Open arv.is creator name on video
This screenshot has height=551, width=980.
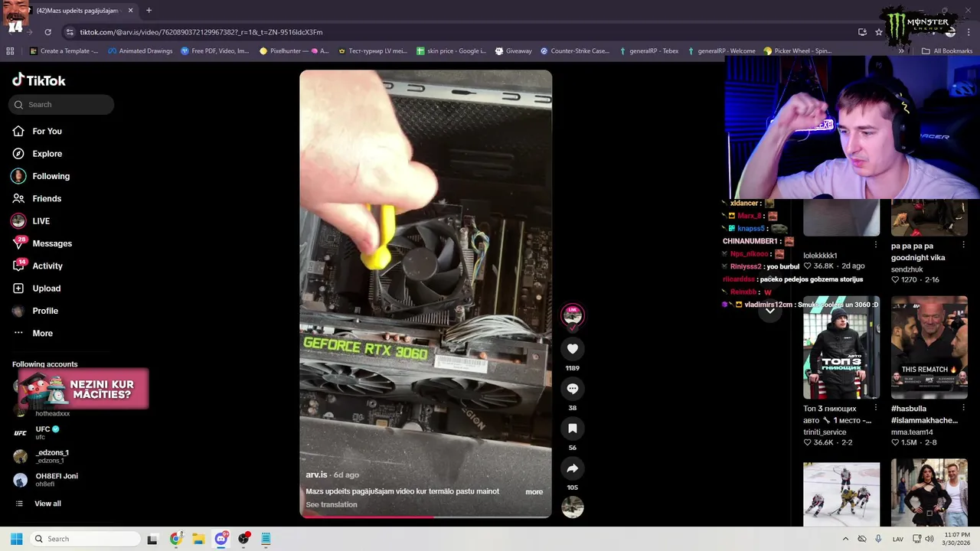tap(316, 475)
